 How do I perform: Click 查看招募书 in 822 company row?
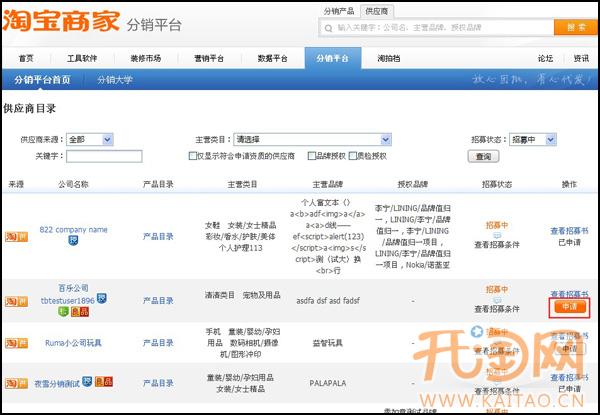point(569,231)
